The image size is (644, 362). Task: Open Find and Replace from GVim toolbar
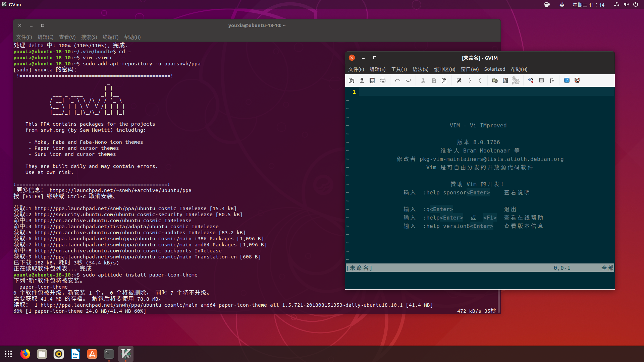tap(459, 80)
